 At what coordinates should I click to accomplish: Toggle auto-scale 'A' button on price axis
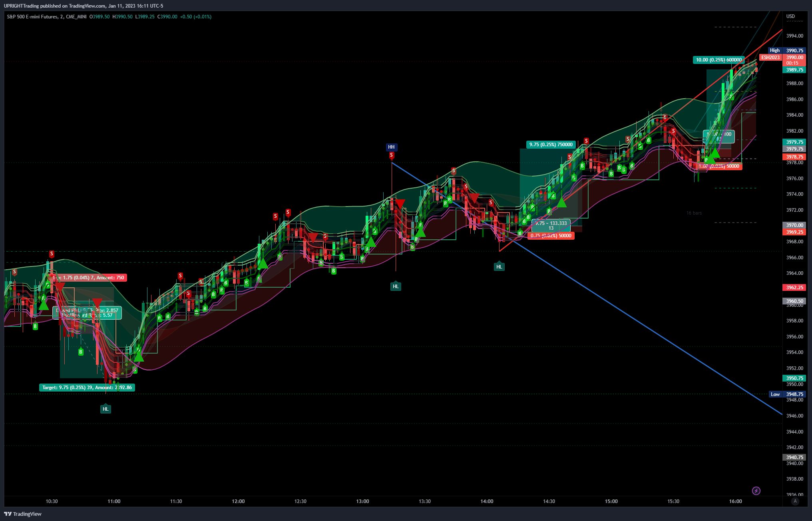pyautogui.click(x=795, y=501)
